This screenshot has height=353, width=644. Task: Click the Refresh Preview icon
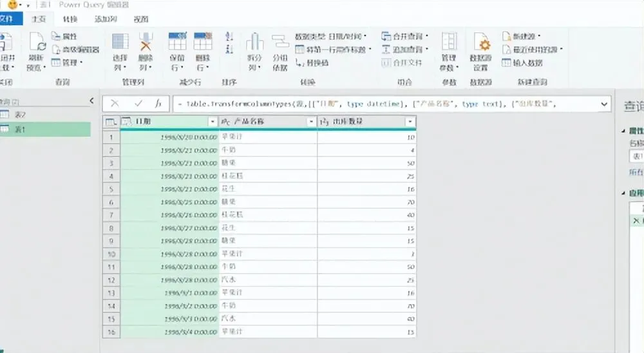(x=37, y=42)
